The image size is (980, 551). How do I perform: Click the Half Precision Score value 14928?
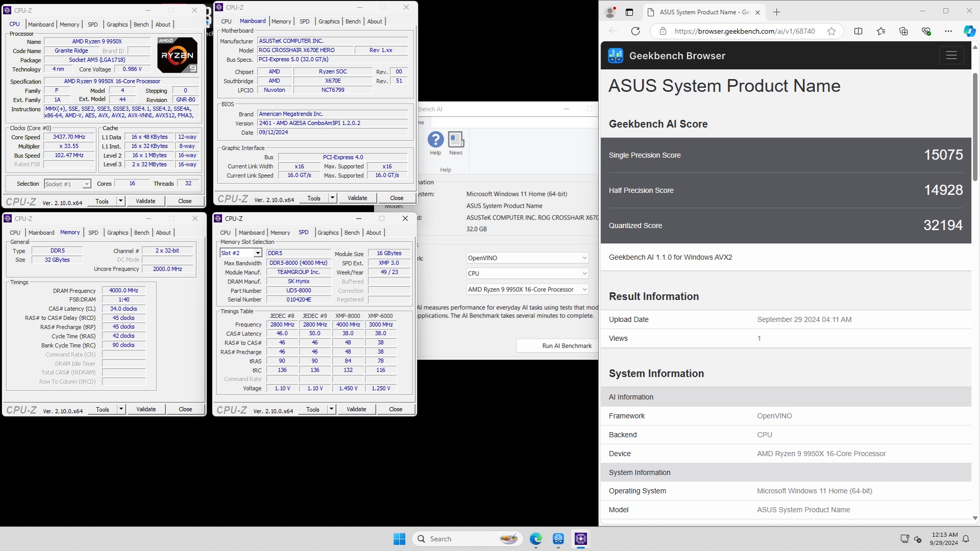(x=943, y=190)
